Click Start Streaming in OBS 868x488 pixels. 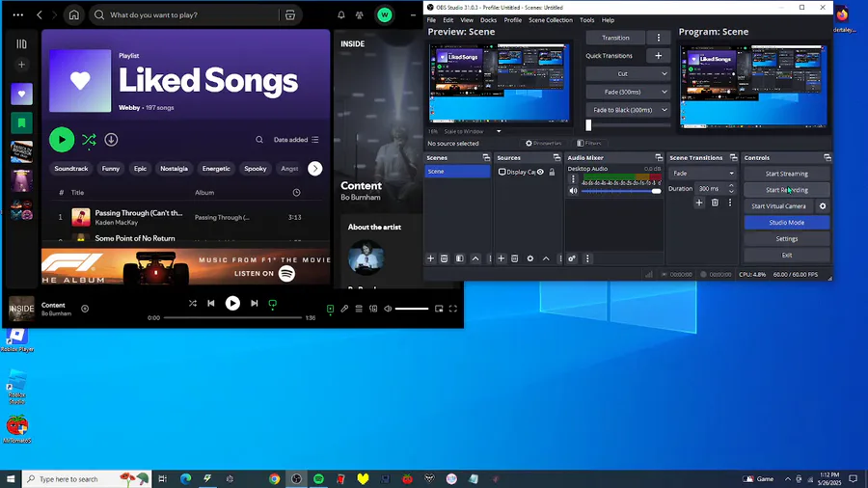787,174
